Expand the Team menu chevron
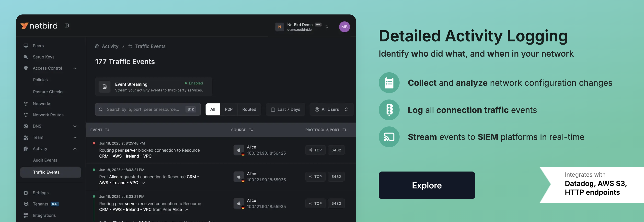This screenshot has width=644, height=222. (x=75, y=137)
